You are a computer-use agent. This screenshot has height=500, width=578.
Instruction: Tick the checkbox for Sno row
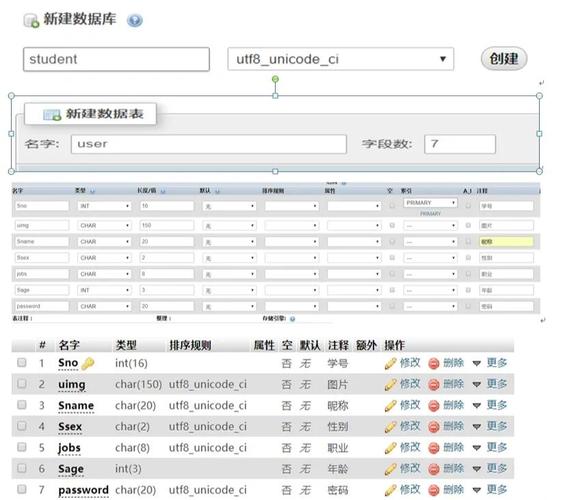pos(22,362)
